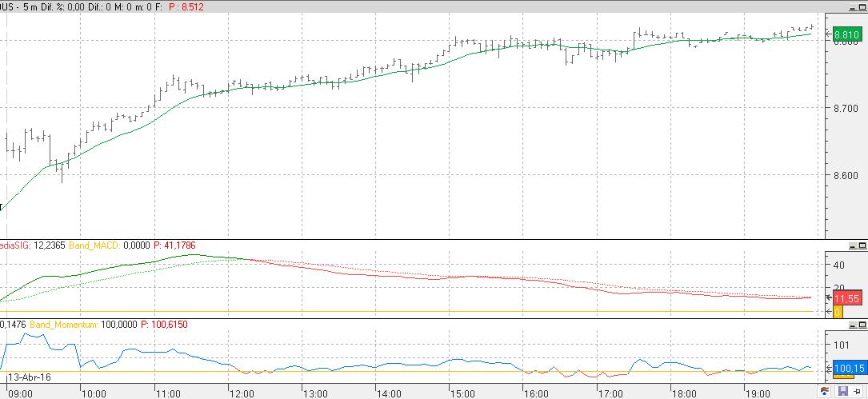Click the 'Band_MACD:' label
Viewport: 868px width, 399px height.
point(94,245)
